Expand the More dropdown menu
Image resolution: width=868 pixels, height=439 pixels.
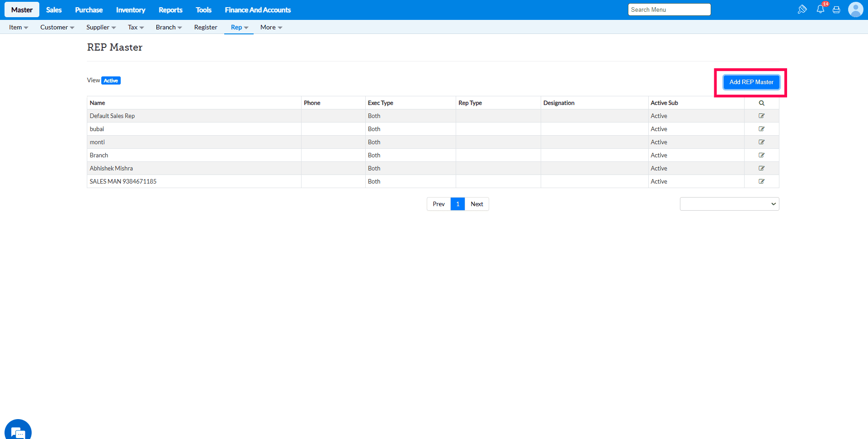(271, 28)
